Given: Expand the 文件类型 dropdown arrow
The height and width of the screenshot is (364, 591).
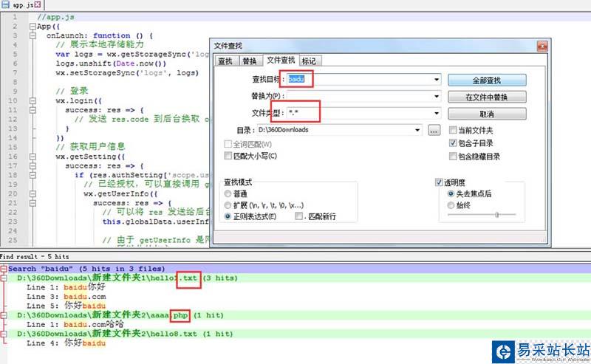Looking at the screenshot, I should coord(437,113).
